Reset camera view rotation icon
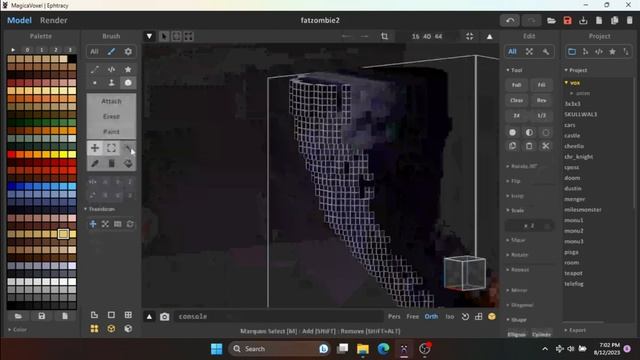Viewport: 640px width, 360px height. [465, 317]
